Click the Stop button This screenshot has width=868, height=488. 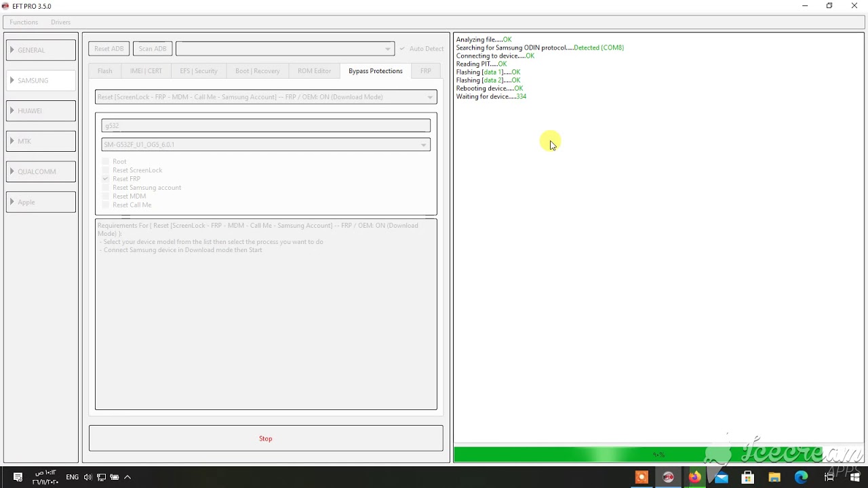[266, 439]
